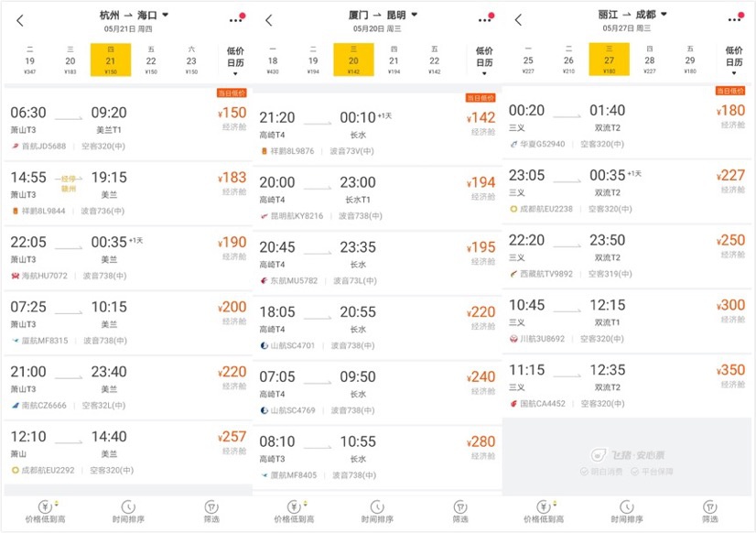Open more-options dots on 丽江→成都 panel
Viewport: 756px width, 533px height.
[x=735, y=17]
